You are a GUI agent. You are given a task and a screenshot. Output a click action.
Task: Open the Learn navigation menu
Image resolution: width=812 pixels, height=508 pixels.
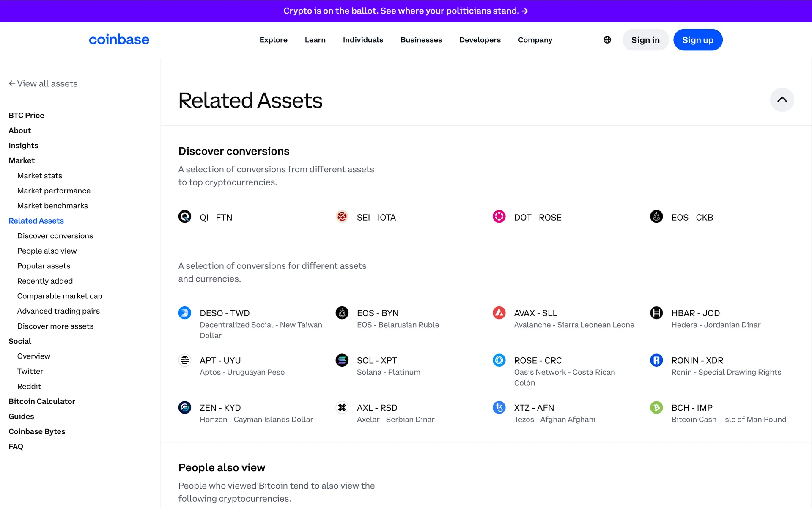315,40
